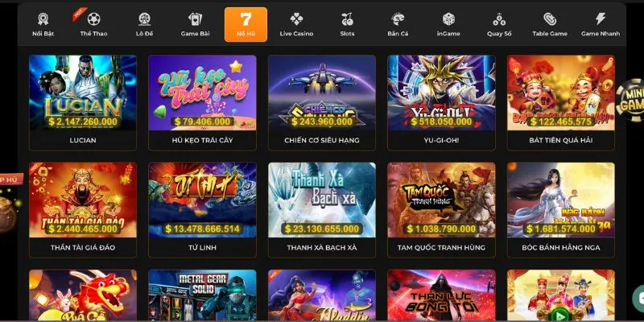The image size is (644, 322).
Task: Open the Mini Game floating chip button
Action: pos(630,100)
